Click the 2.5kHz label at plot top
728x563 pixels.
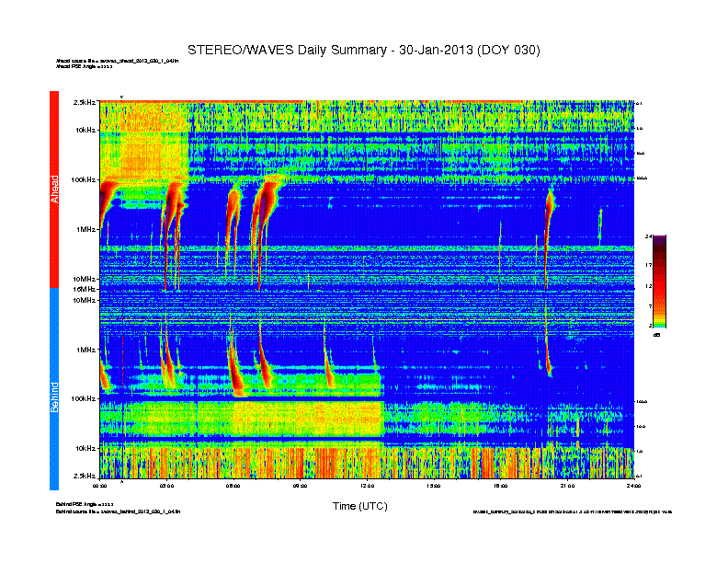[x=84, y=102]
